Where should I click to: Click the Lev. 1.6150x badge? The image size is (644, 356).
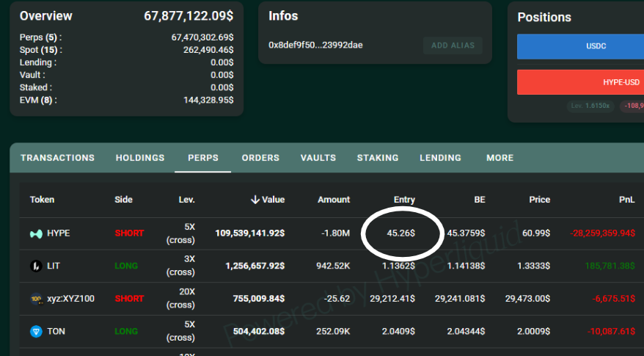(x=590, y=106)
